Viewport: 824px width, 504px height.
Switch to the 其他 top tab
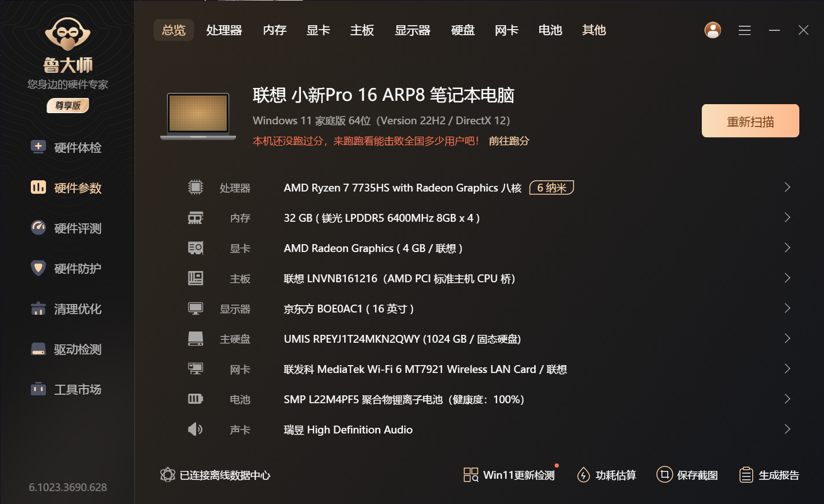pyautogui.click(x=594, y=30)
